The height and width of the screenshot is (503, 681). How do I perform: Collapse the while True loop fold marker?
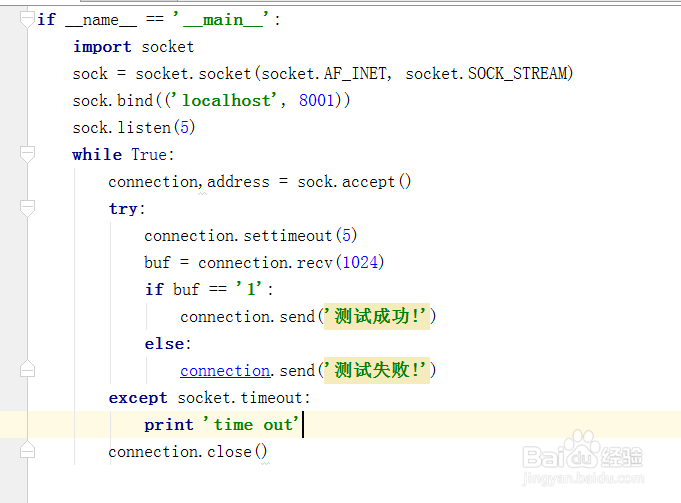27,154
